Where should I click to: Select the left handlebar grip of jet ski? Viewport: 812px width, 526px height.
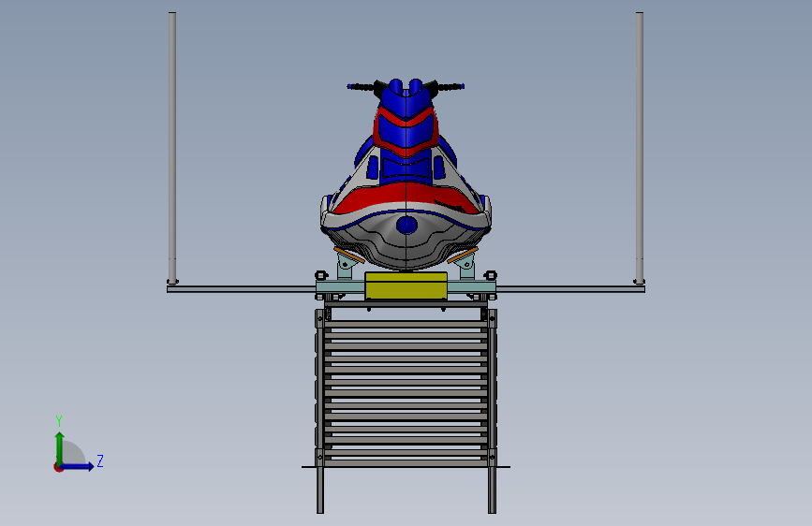[x=360, y=86]
